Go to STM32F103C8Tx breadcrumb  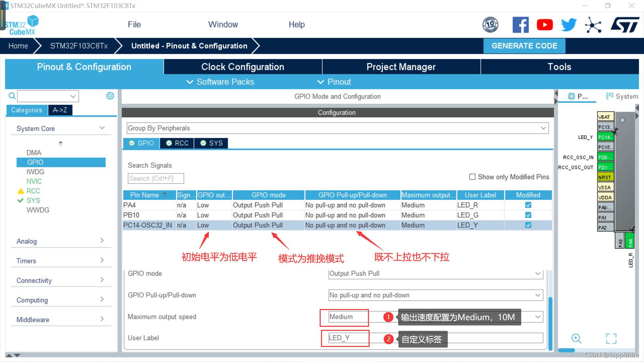pos(79,46)
